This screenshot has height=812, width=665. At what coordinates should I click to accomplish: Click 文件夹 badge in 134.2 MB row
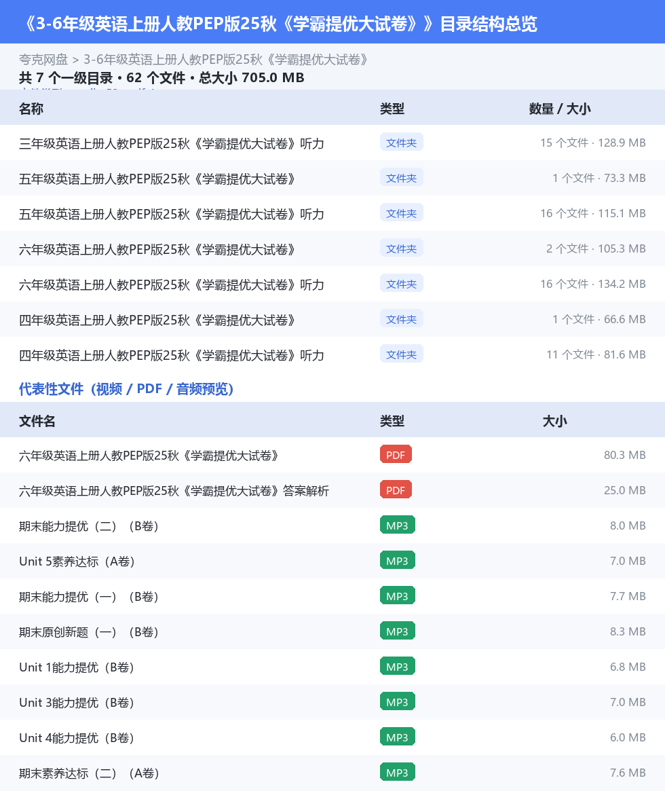(x=402, y=284)
